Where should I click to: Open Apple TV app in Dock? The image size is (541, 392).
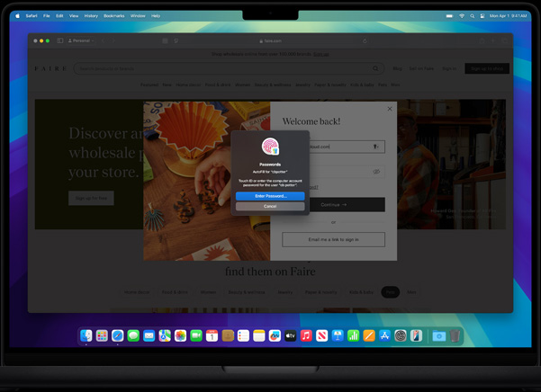(x=290, y=335)
